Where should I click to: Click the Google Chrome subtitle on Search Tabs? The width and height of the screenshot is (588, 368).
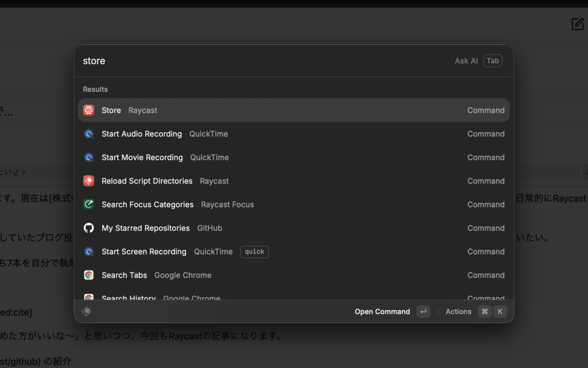coord(183,275)
